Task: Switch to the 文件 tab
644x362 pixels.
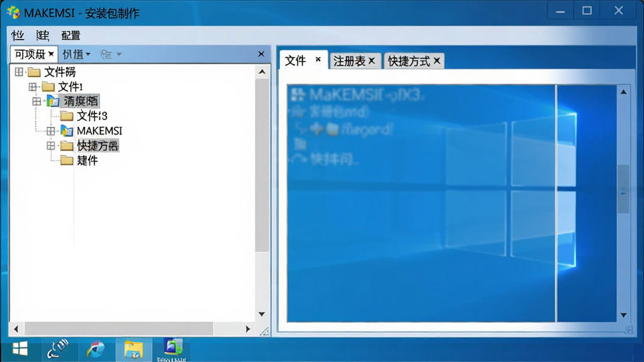Action: tap(296, 61)
